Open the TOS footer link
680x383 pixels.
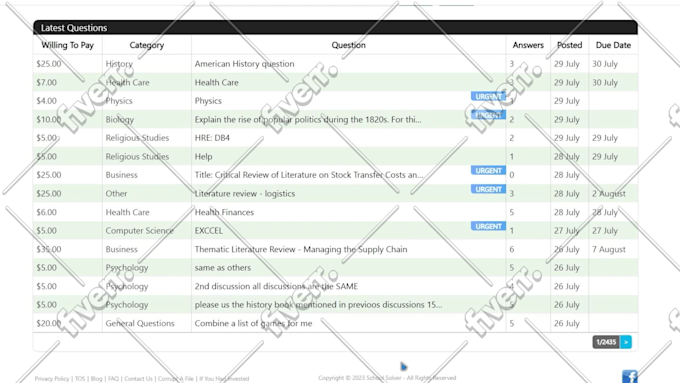point(80,379)
